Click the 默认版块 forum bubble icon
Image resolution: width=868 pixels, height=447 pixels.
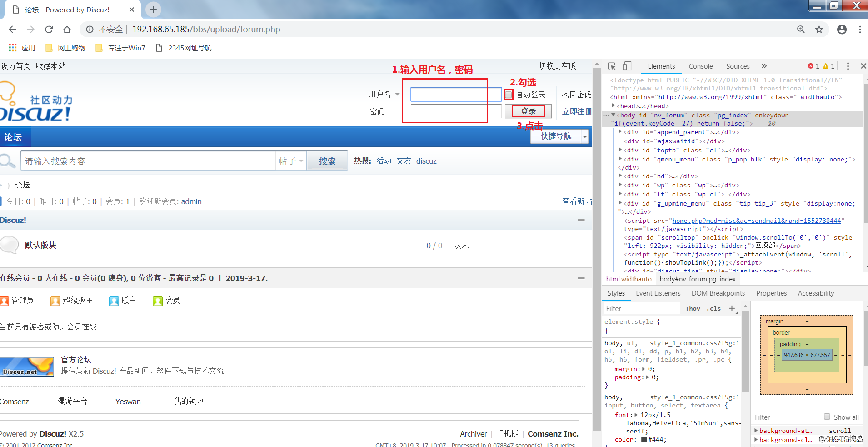[x=9, y=245]
